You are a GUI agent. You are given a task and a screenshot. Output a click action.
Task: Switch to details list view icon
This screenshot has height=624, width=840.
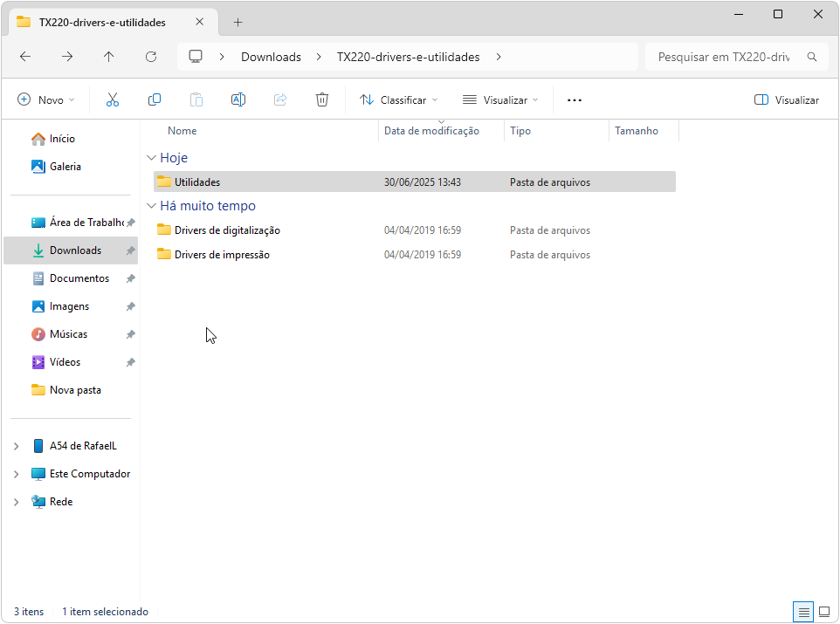pos(803,612)
